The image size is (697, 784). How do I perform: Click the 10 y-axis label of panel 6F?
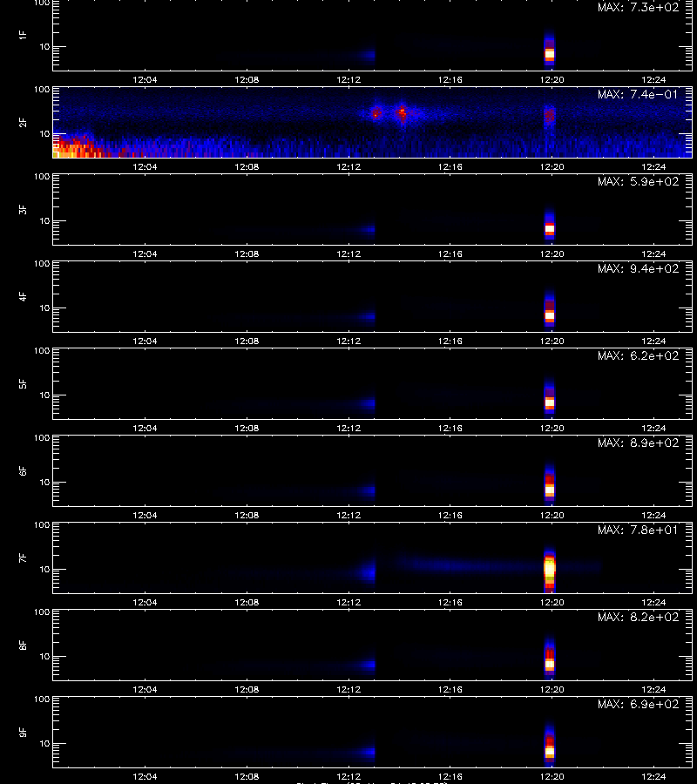coord(44,482)
